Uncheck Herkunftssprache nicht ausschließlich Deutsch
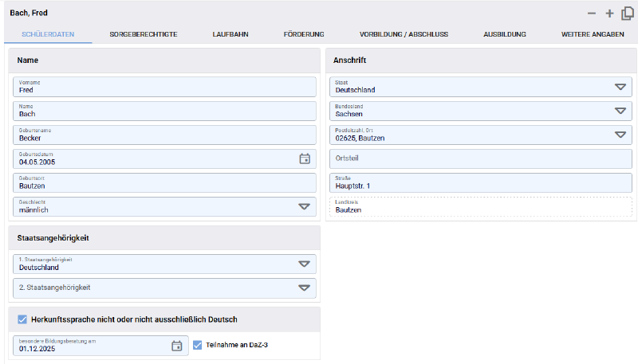Viewport: 638px width, 364px height. pyautogui.click(x=22, y=319)
